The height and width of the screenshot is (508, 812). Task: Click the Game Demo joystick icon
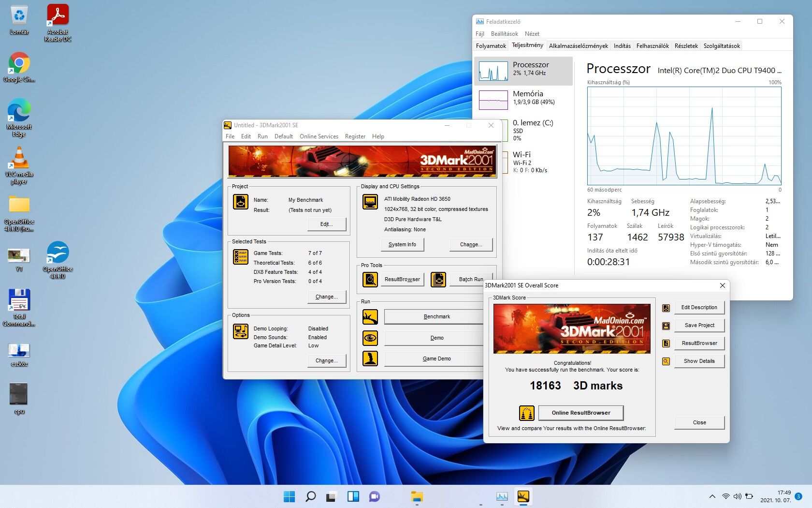pos(370,359)
